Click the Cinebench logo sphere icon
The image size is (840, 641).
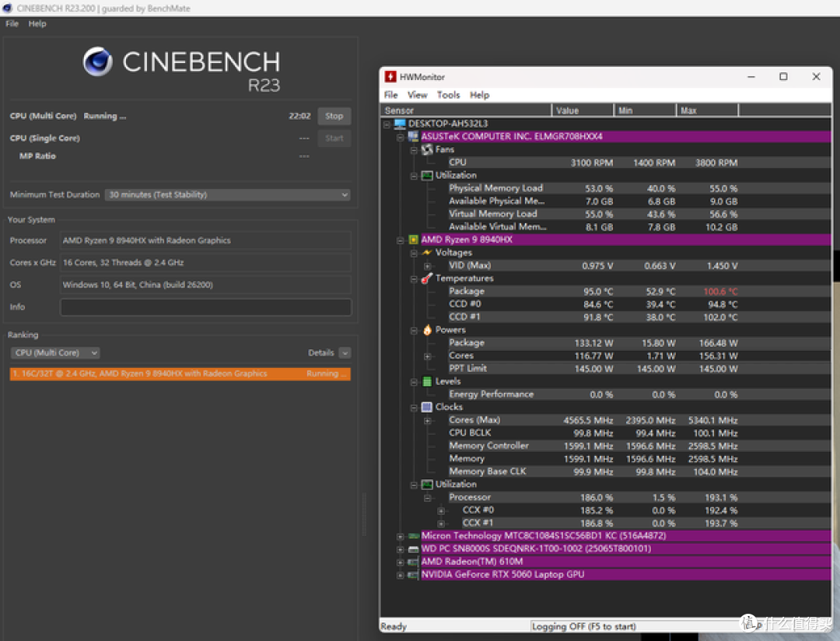[x=97, y=61]
